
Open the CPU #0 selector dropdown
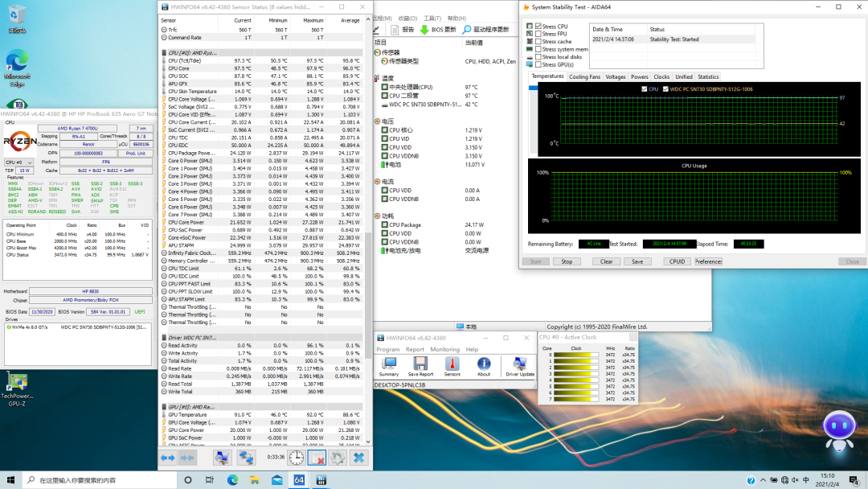pyautogui.click(x=18, y=162)
